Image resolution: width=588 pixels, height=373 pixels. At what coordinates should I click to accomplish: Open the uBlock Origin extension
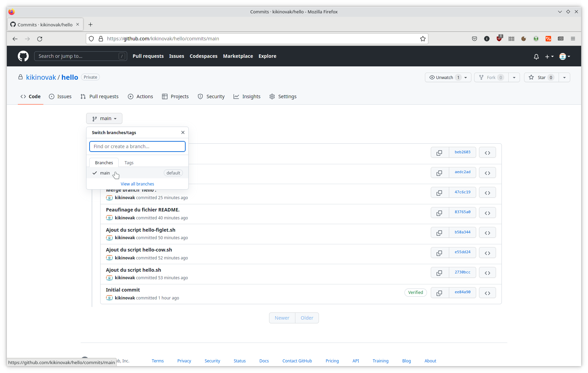(x=499, y=39)
